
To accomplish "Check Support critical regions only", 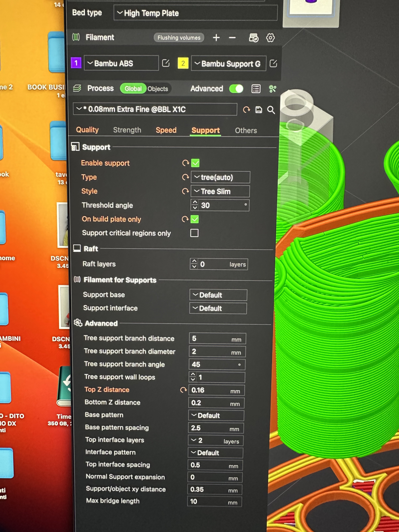I will click(194, 233).
